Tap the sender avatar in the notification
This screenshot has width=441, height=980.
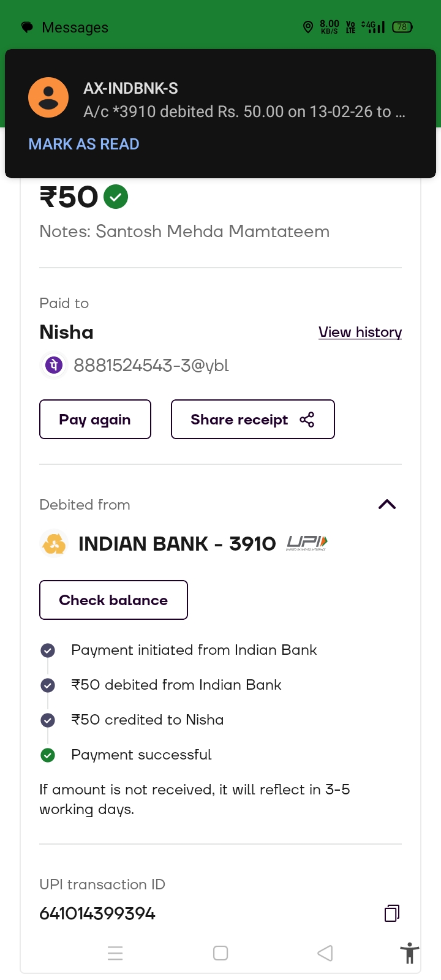48,97
